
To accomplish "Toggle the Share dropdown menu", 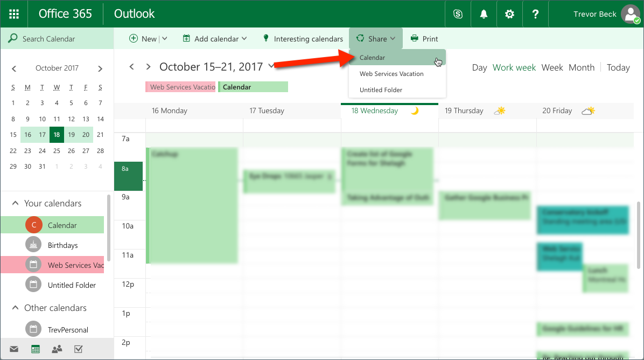I will pos(376,39).
